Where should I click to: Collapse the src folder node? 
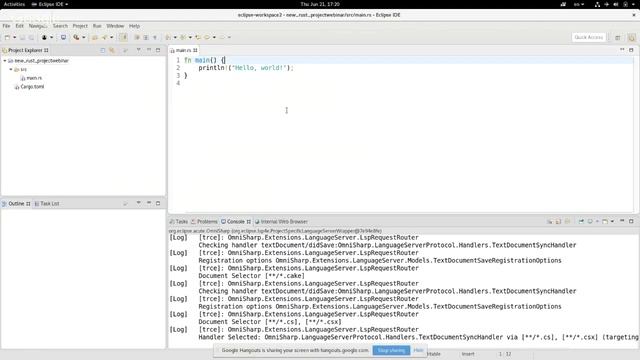pyautogui.click(x=11, y=69)
